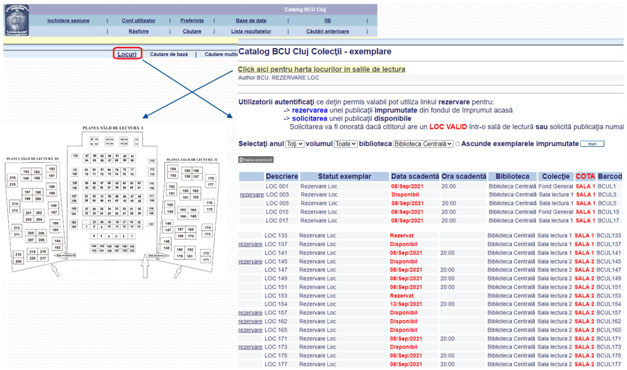
Task: Reserve seat LOC 003
Action: 252,195
